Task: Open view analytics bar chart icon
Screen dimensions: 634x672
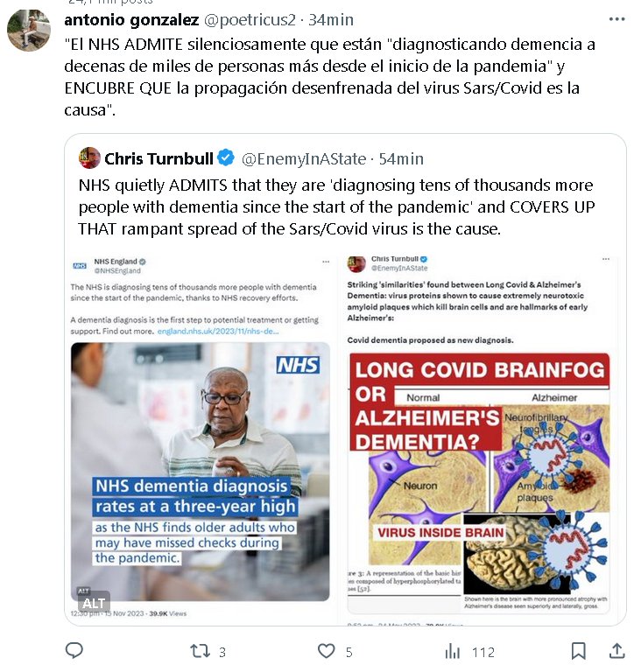Action: (x=452, y=651)
